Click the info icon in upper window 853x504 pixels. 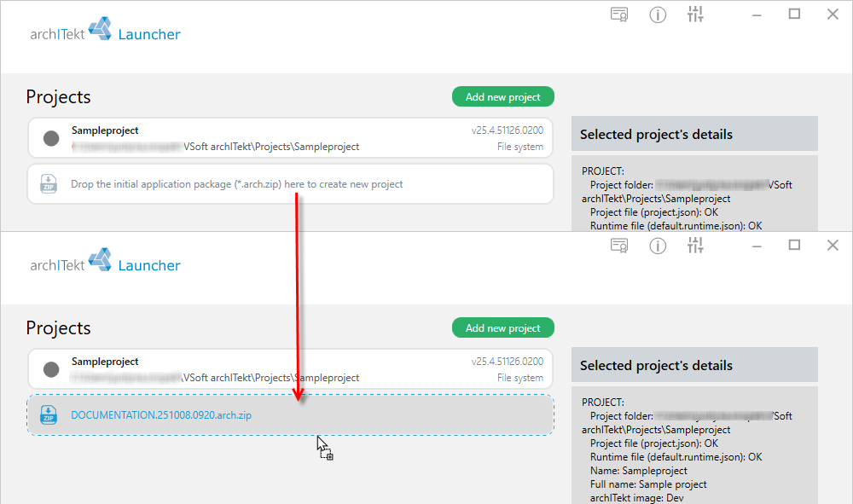coord(658,14)
